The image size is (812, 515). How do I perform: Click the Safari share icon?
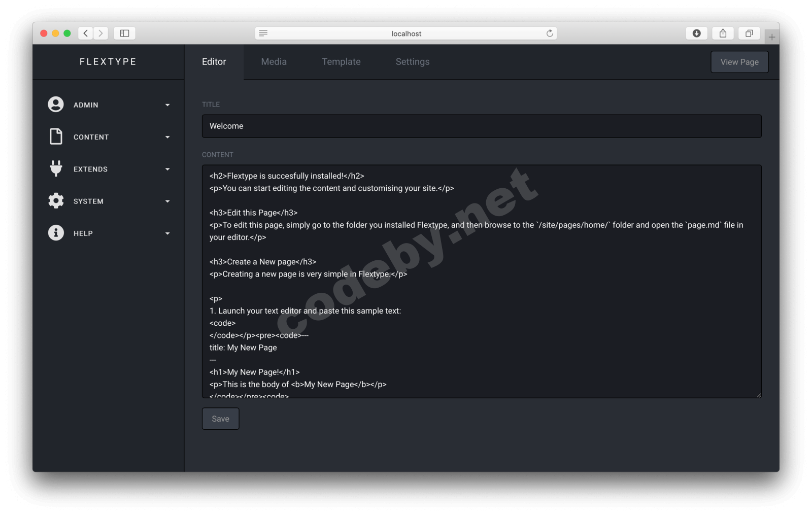tap(723, 33)
